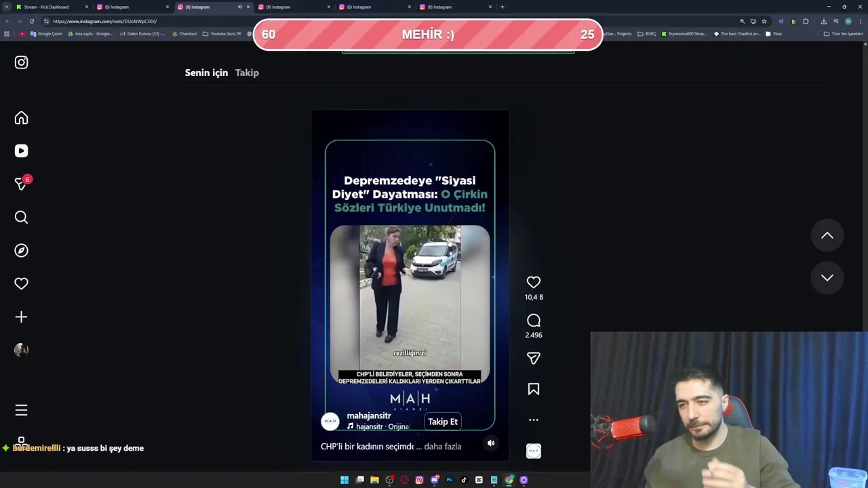Open Youtube 3ncü PK bookmark folder

click(x=222, y=34)
